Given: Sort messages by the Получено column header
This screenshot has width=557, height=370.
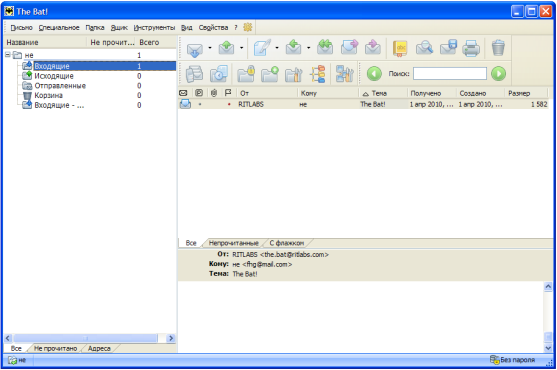Looking at the screenshot, I should (426, 93).
